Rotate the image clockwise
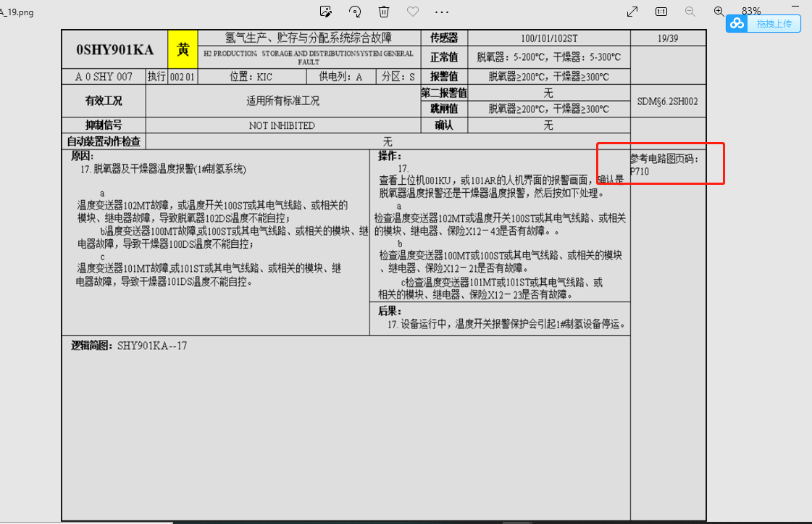 click(x=355, y=12)
